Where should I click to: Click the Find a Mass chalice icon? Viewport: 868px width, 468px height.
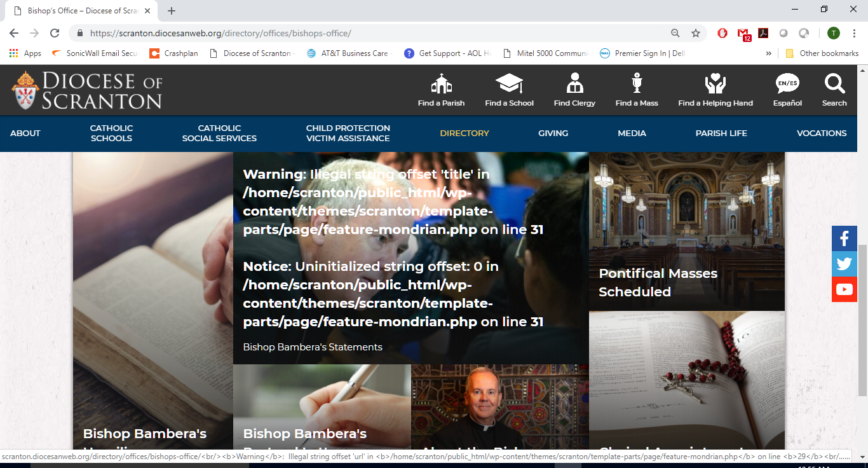(636, 84)
